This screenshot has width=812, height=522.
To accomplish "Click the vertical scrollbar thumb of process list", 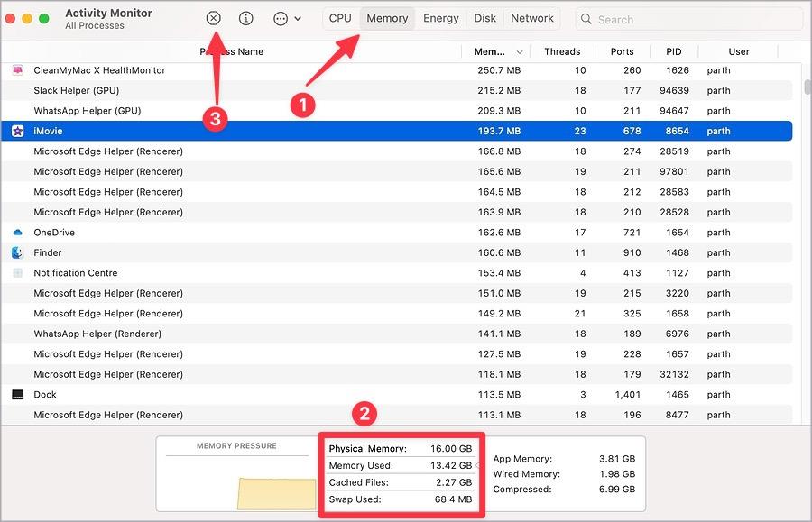I will tap(807, 87).
